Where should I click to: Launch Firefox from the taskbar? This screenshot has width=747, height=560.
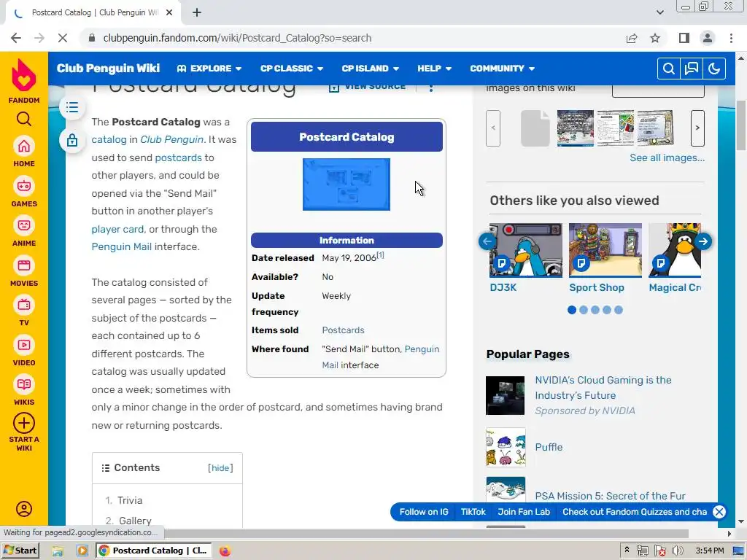point(225,551)
